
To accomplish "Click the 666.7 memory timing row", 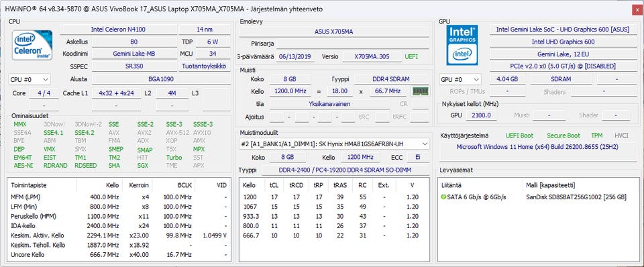I will click(334, 235).
